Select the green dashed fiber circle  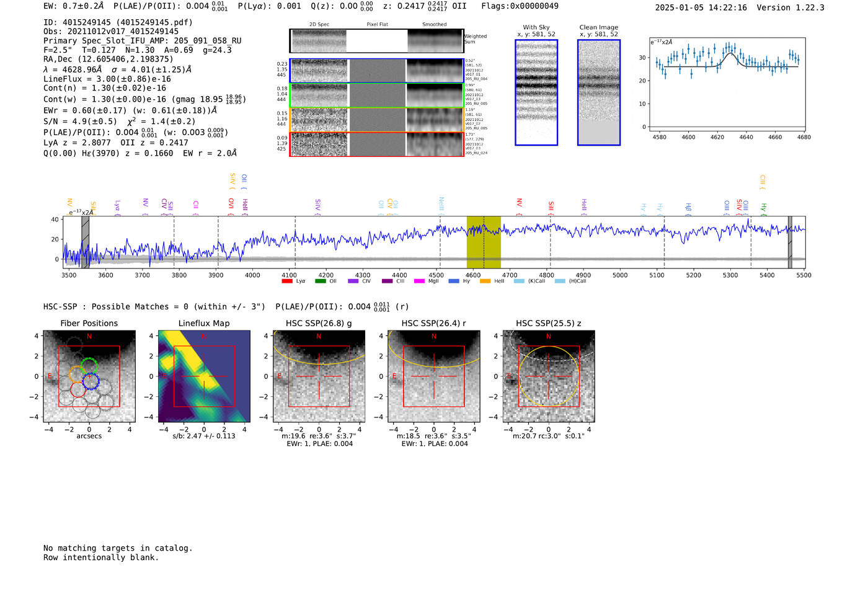click(89, 366)
